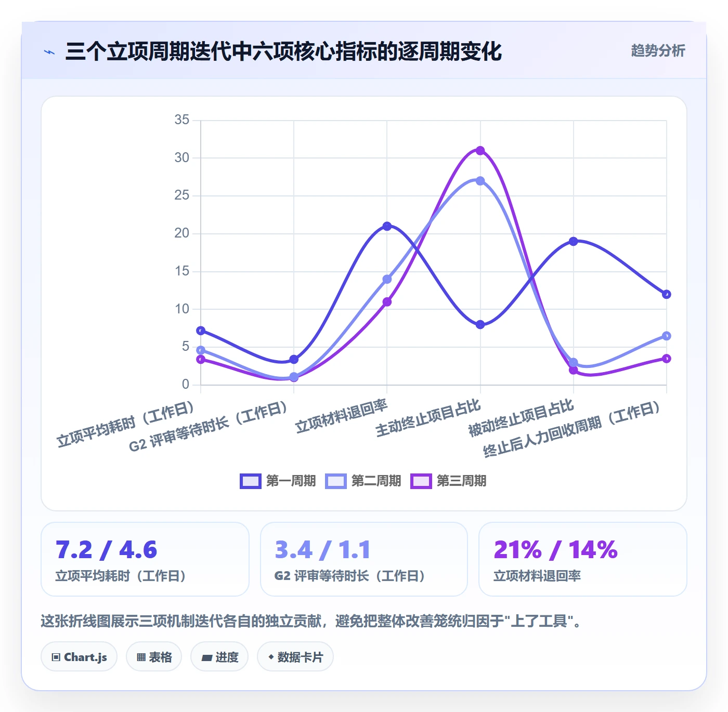Screen dimensions: 728x712
Task: Click 第二周期 point at 27 on 主动终止项目占比
Action: [480, 181]
